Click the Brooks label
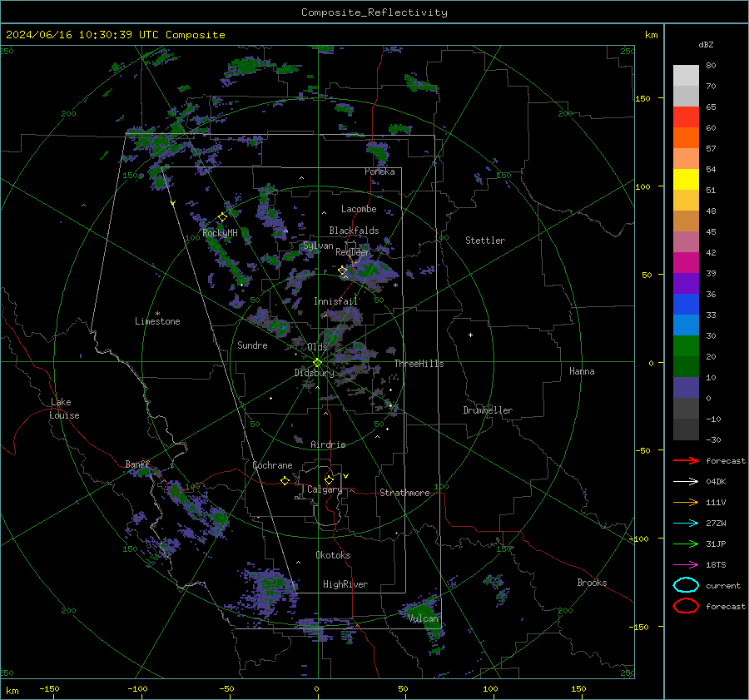 [x=592, y=583]
